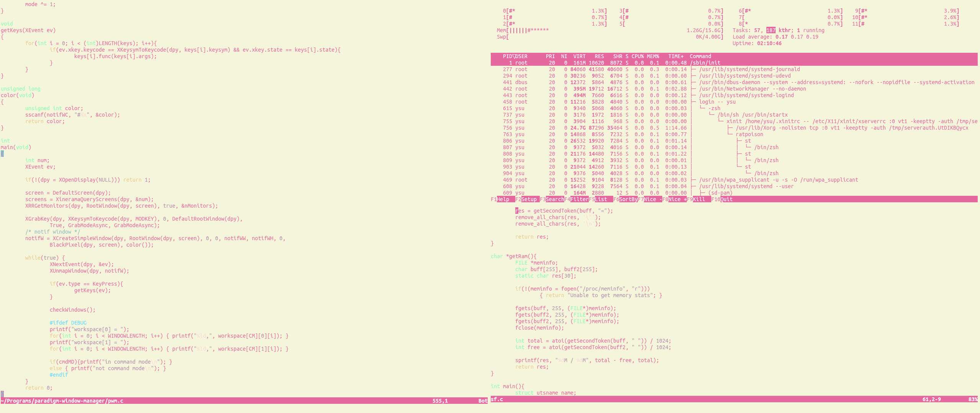Open F2 Setup in htop
Image resolution: width=980 pixels, height=413 pixels.
point(527,199)
